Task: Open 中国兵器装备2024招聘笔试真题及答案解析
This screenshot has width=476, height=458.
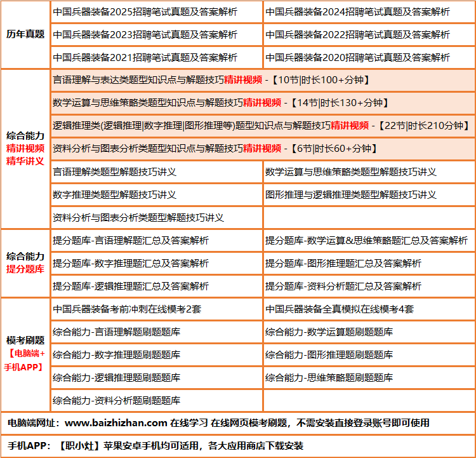Action: 357,12
